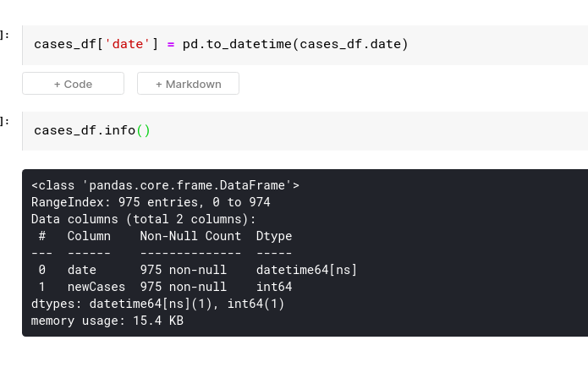This screenshot has height=373, width=588.
Task: Place cursor on the magenta equals sign
Action: pyautogui.click(x=171, y=45)
